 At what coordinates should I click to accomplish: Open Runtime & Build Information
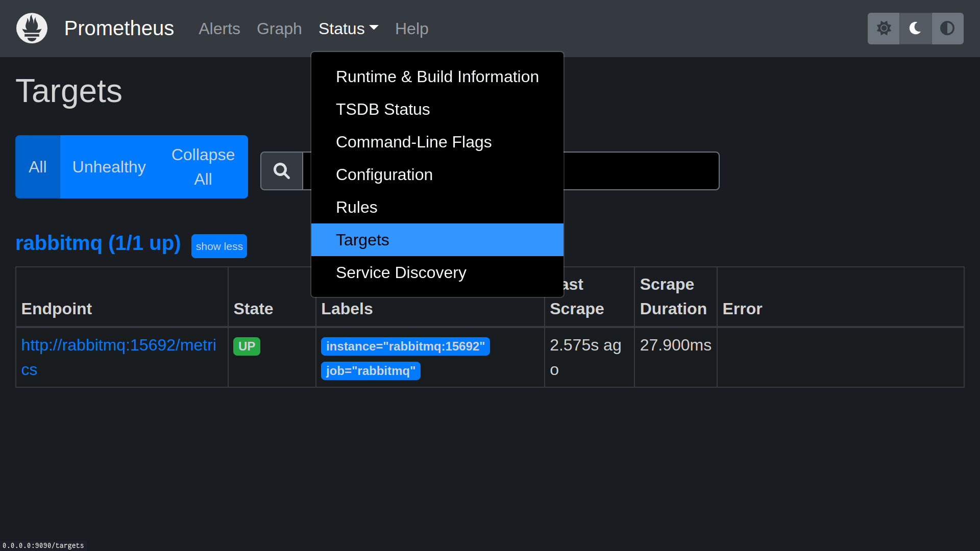point(437,77)
